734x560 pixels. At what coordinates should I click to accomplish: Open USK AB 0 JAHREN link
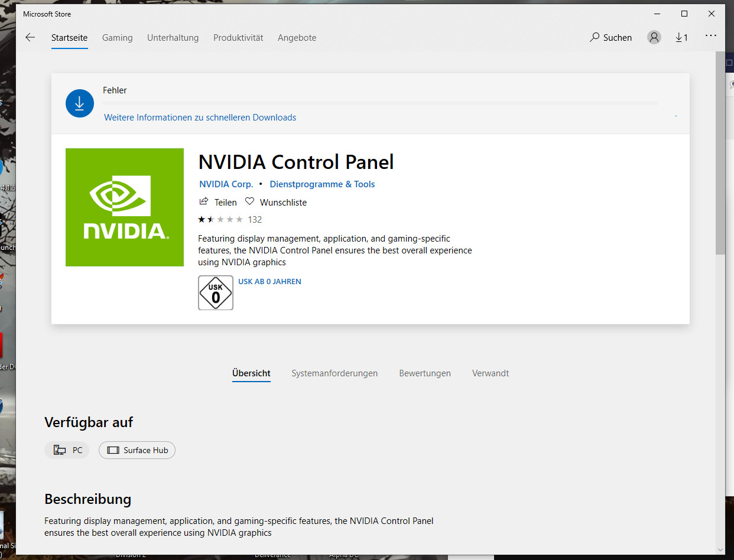click(x=269, y=282)
